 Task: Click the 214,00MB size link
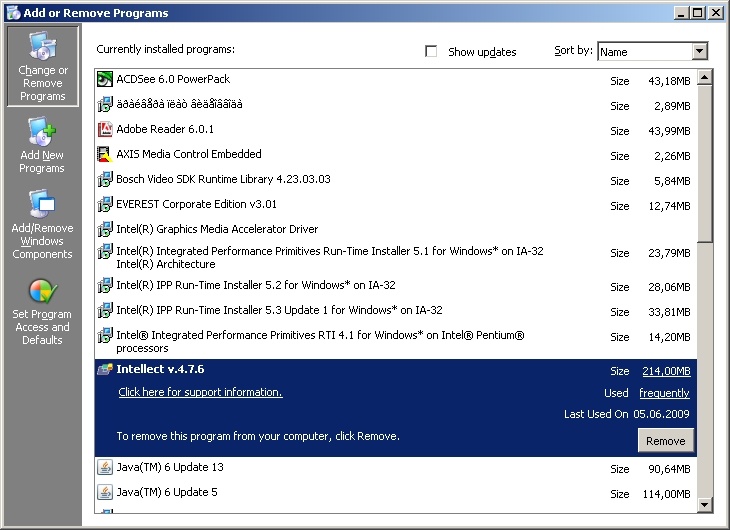(x=666, y=371)
